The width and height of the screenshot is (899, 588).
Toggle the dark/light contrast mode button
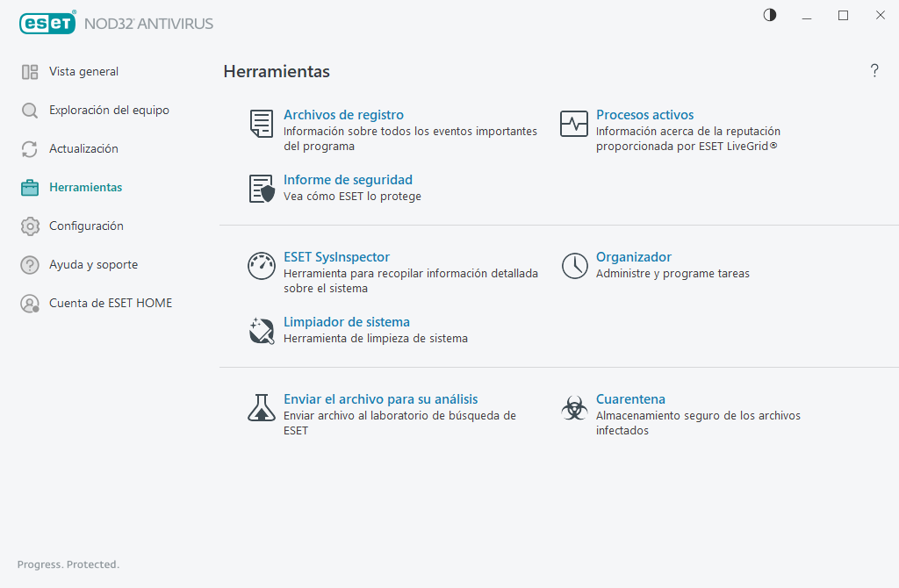pyautogui.click(x=770, y=15)
